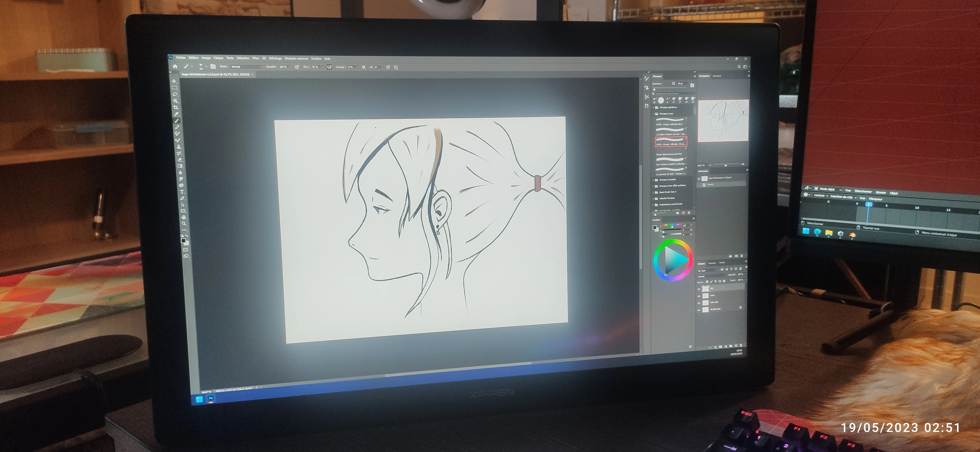Viewport: 980px width, 452px height.
Task: Select the Brush tool in the toolbar
Action: coord(177,120)
